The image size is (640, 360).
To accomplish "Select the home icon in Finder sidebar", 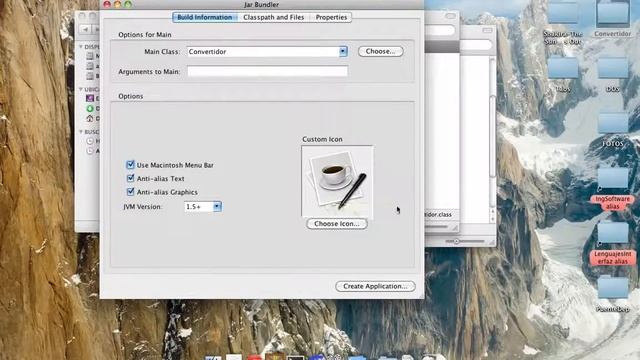I will point(90,118).
